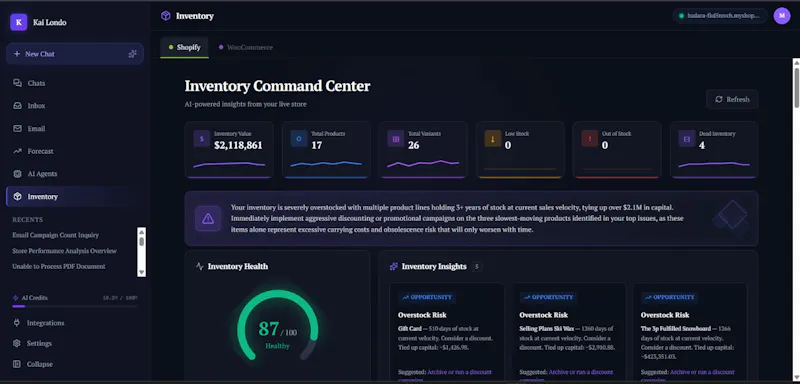
Task: Click the main page vertical scrollbar
Action: tap(796, 87)
